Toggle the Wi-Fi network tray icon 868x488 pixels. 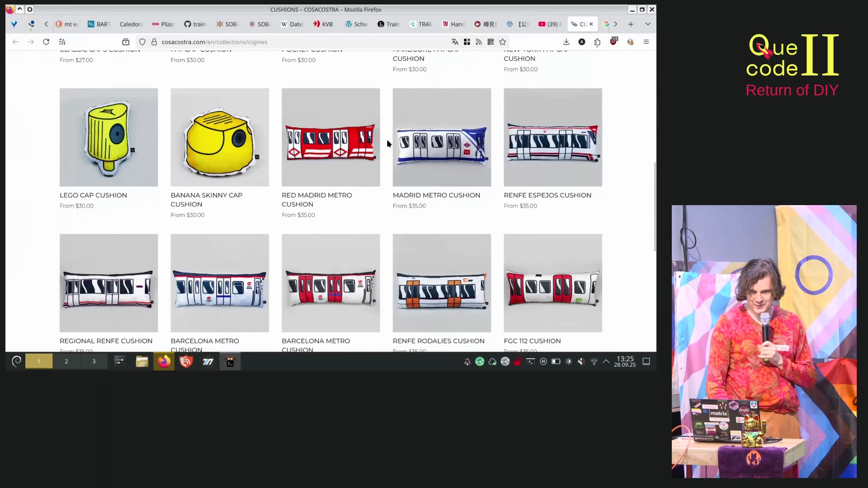pyautogui.click(x=594, y=361)
